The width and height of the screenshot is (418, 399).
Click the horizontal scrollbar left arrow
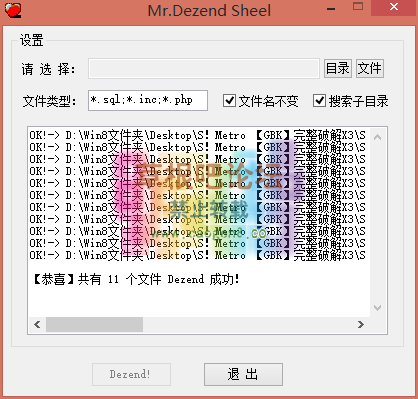[37, 324]
